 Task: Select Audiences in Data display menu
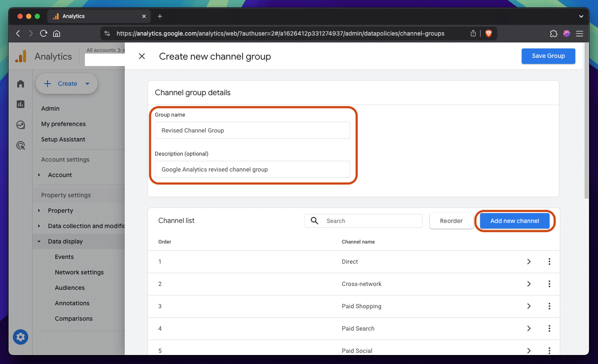(69, 288)
